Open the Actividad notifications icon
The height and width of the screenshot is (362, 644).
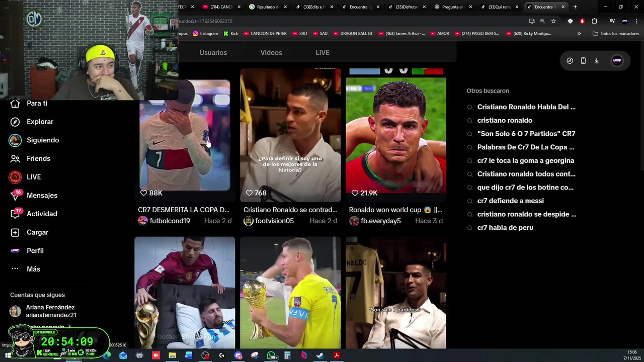15,214
